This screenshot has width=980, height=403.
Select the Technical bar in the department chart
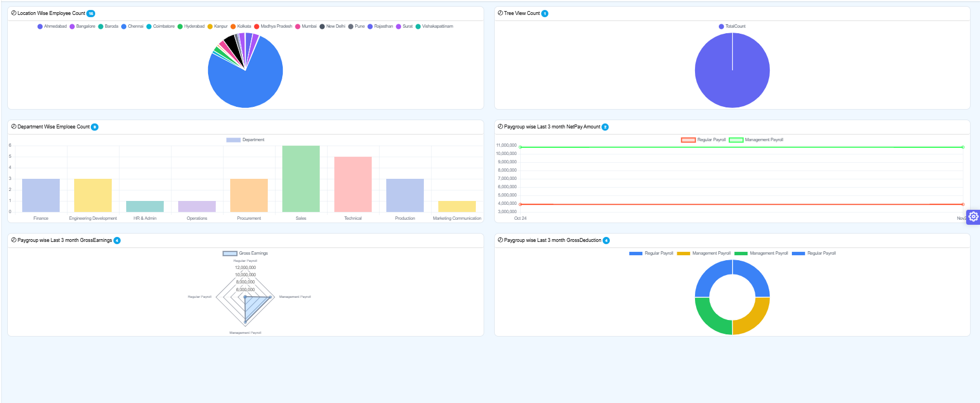[x=352, y=184]
